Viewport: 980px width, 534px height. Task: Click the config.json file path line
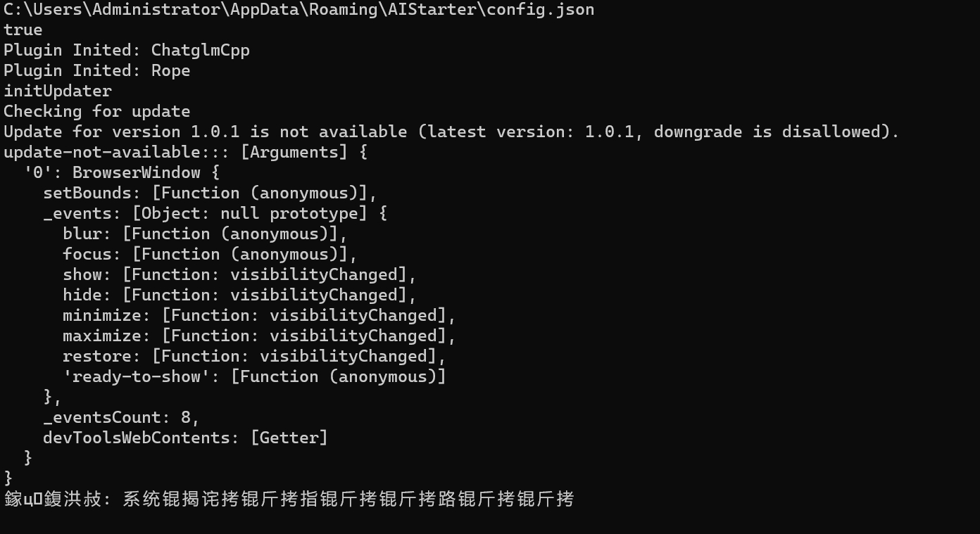tap(299, 10)
